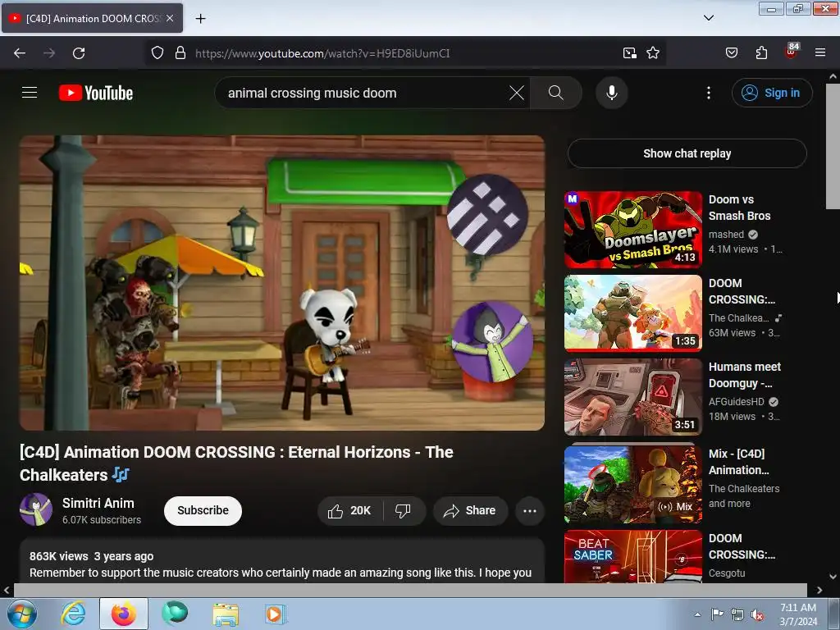Open more actions ellipsis under video
Image resolution: width=840 pixels, height=630 pixels.
[530, 511]
